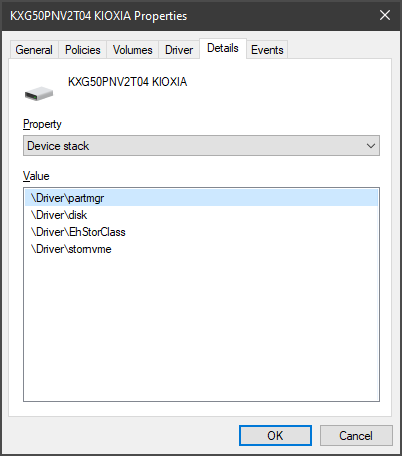
Task: Select the Driver tab
Action: (179, 50)
